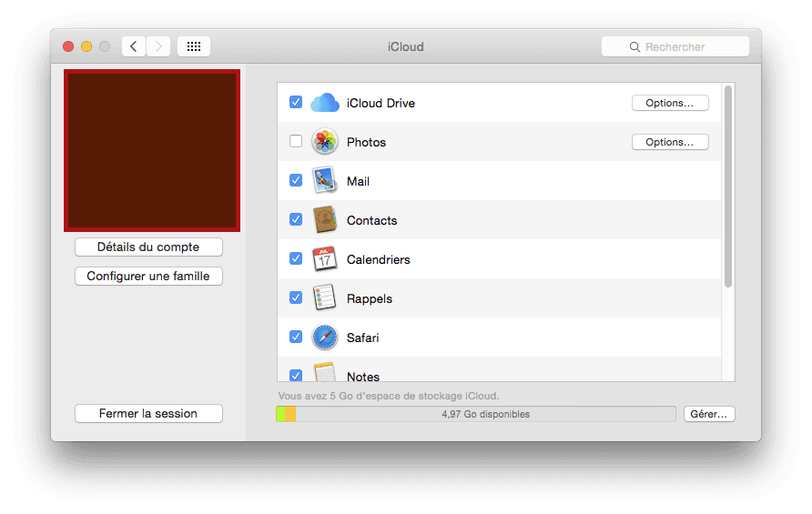The image size is (812, 514).
Task: Close the iCloud window
Action: 68,46
